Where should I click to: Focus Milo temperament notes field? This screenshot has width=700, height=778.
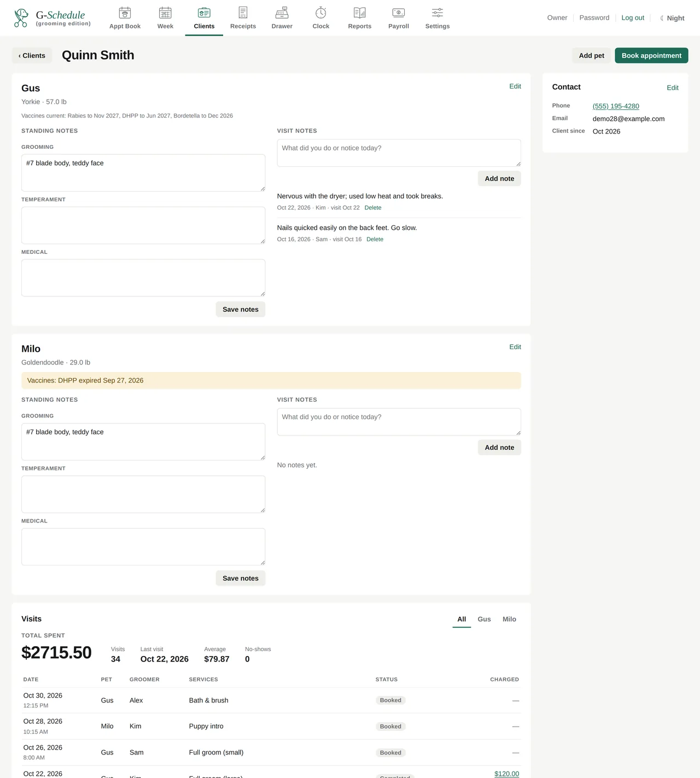point(143,495)
